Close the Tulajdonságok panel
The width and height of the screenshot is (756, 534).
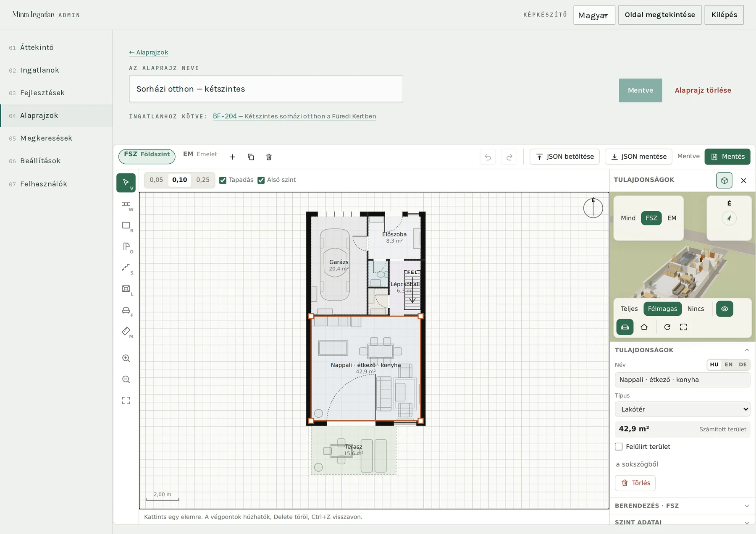point(743,181)
